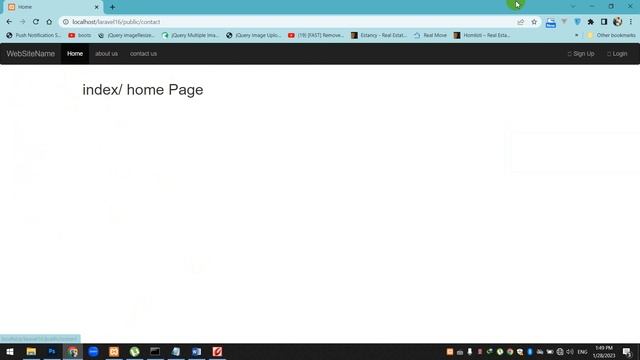Image resolution: width=640 pixels, height=360 pixels.
Task: Click the 'index/ home Page' heading
Action: [x=143, y=90]
